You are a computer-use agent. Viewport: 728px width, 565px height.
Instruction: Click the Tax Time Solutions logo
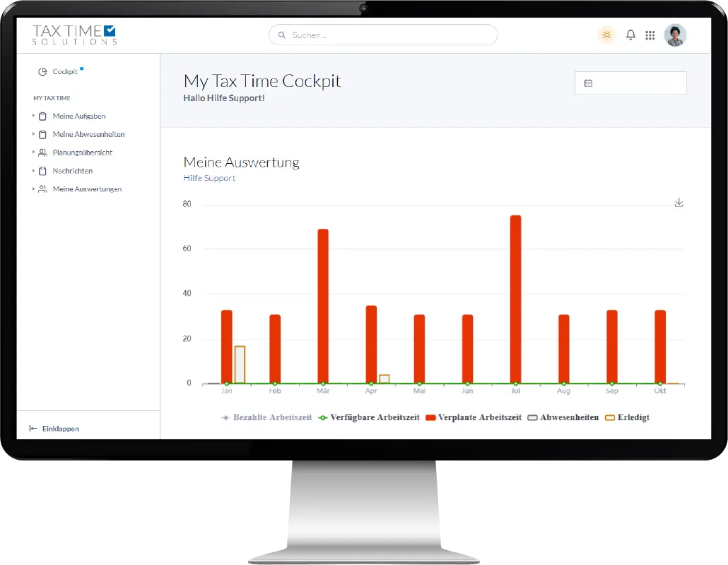(74, 35)
